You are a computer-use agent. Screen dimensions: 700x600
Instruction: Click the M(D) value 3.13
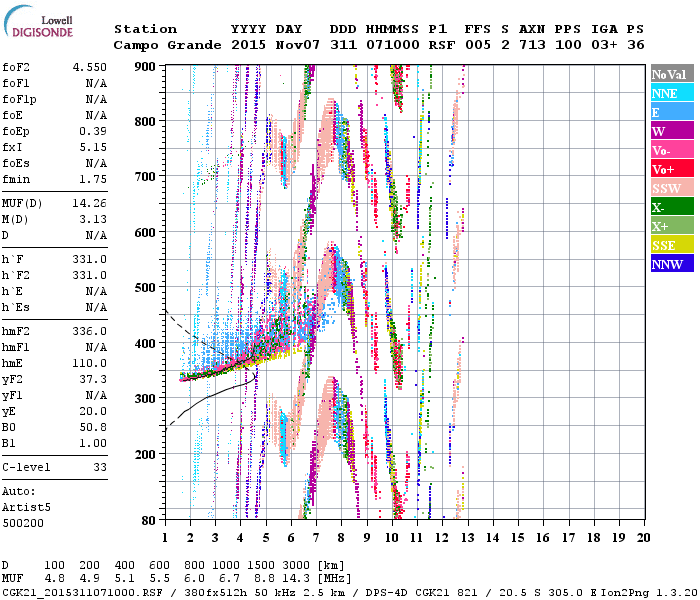tap(93, 220)
